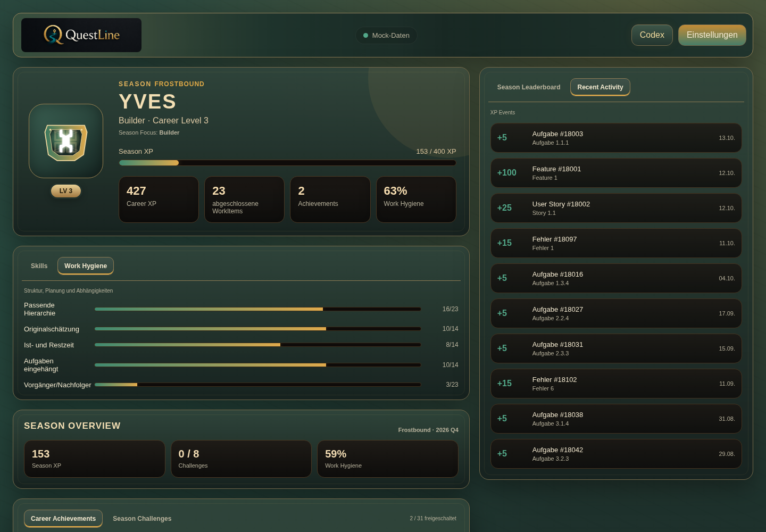Click the 63% Work Hygiene stat card
The image size is (766, 532).
[416, 199]
